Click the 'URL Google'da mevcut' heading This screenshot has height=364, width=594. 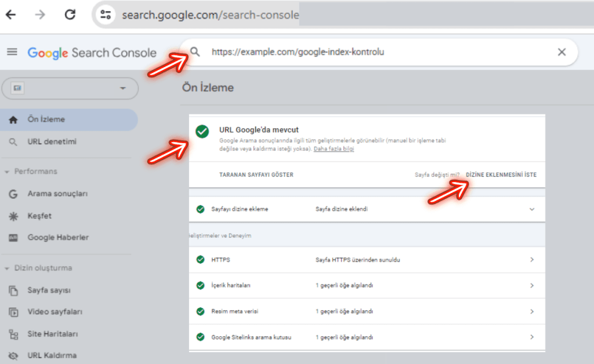[x=259, y=130]
